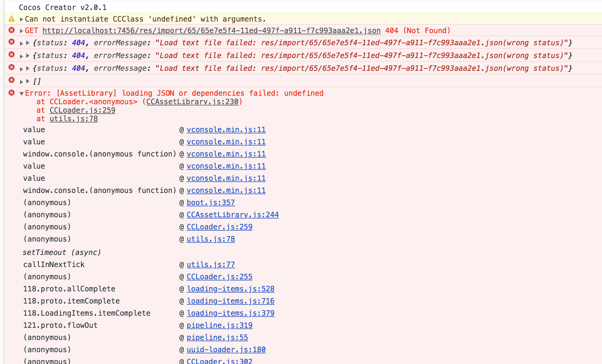Click the yellow warning icon

(12, 19)
